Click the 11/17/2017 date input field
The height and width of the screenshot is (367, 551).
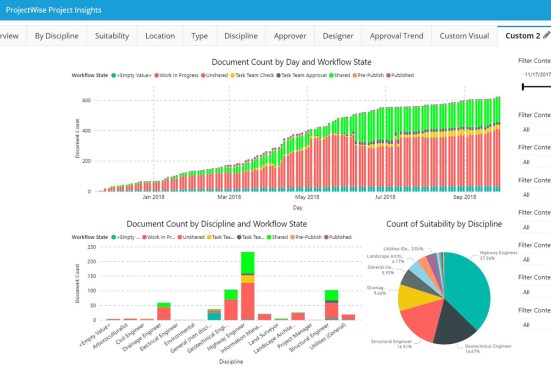click(536, 75)
